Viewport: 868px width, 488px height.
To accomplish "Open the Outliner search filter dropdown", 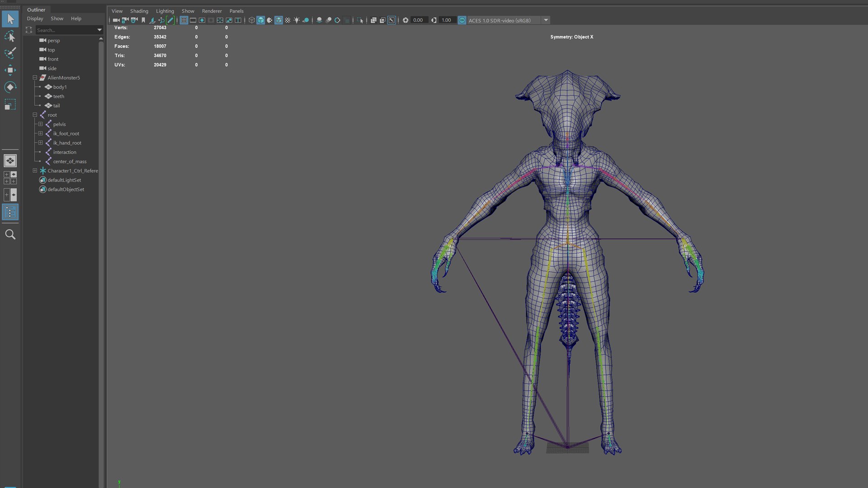I will pos(99,30).
